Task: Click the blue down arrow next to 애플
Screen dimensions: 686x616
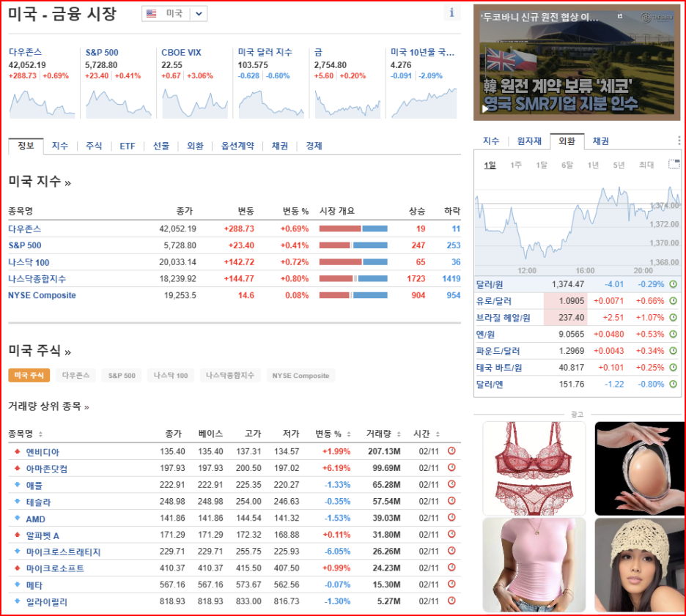Action: tap(18, 484)
